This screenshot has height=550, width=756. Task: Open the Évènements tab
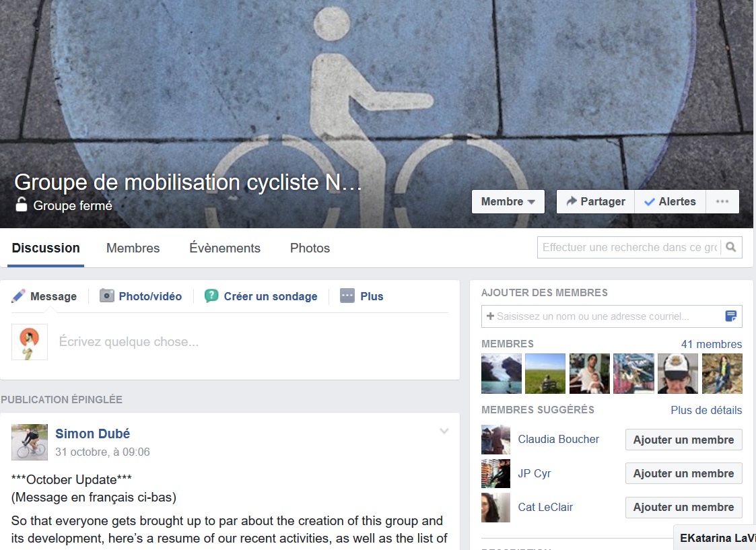click(225, 248)
